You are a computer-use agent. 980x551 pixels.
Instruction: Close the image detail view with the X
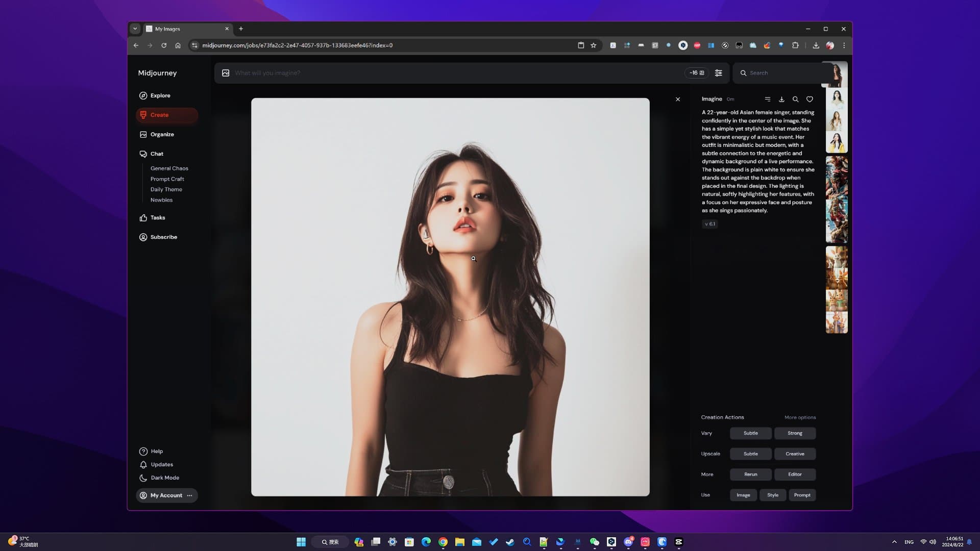coord(678,99)
